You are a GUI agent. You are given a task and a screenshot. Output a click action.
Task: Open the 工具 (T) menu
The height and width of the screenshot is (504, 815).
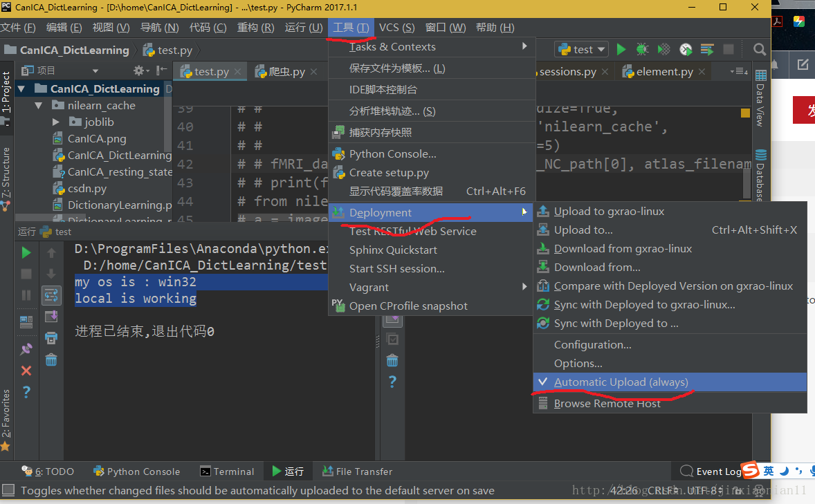click(x=351, y=28)
